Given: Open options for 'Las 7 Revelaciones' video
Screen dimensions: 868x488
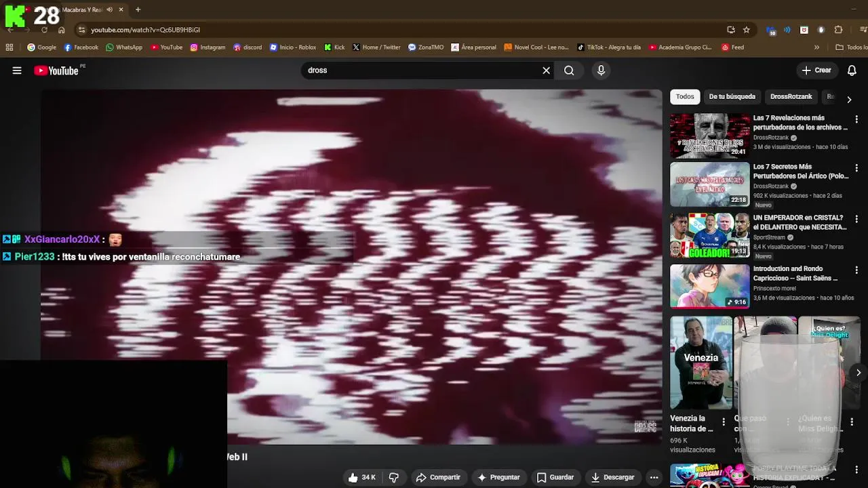Looking at the screenshot, I should click(856, 119).
